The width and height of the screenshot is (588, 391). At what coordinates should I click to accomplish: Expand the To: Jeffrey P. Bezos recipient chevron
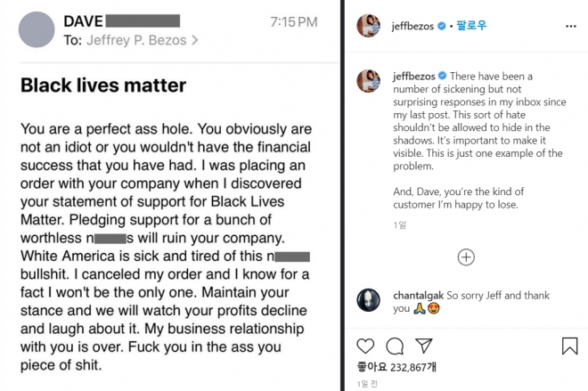(195, 39)
